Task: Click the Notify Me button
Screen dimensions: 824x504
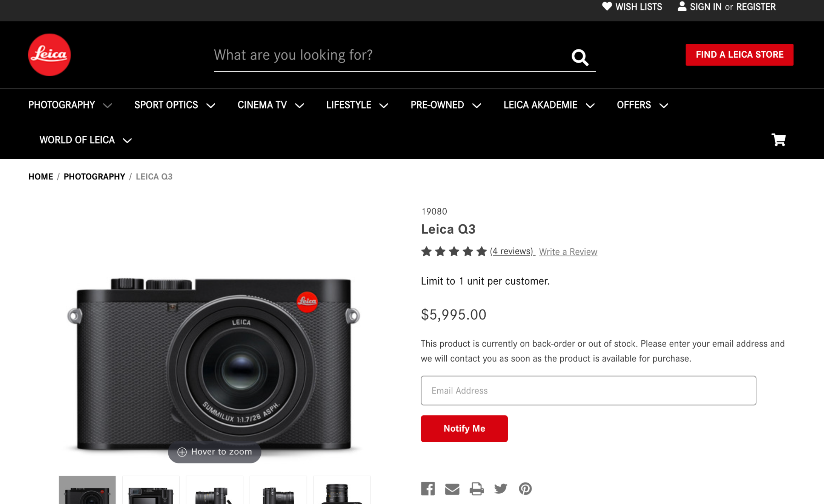Action: pos(464,429)
